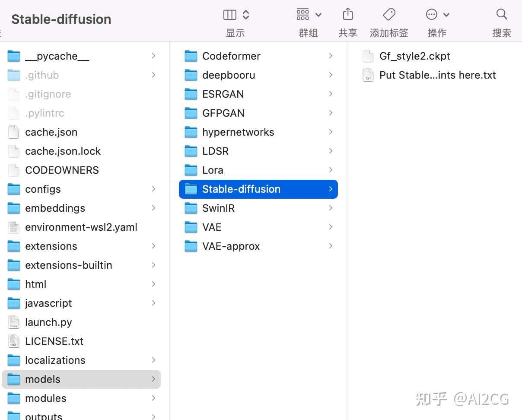This screenshot has height=420, width=522.
Task: Click the hypernetworks folder name
Action: [238, 132]
